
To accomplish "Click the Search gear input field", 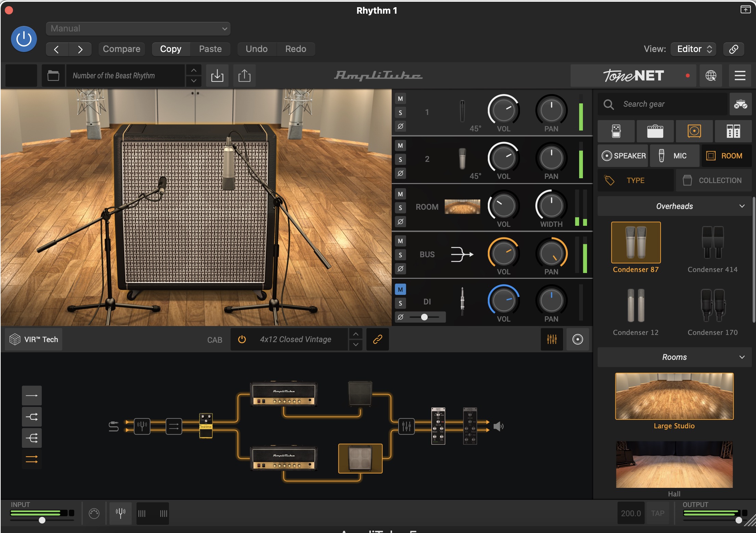I will tap(663, 104).
